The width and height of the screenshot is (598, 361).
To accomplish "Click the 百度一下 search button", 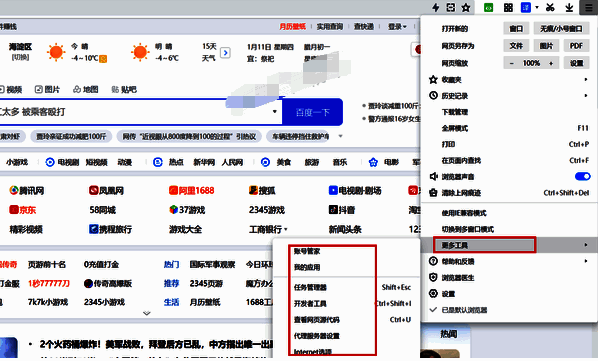I will (x=312, y=112).
